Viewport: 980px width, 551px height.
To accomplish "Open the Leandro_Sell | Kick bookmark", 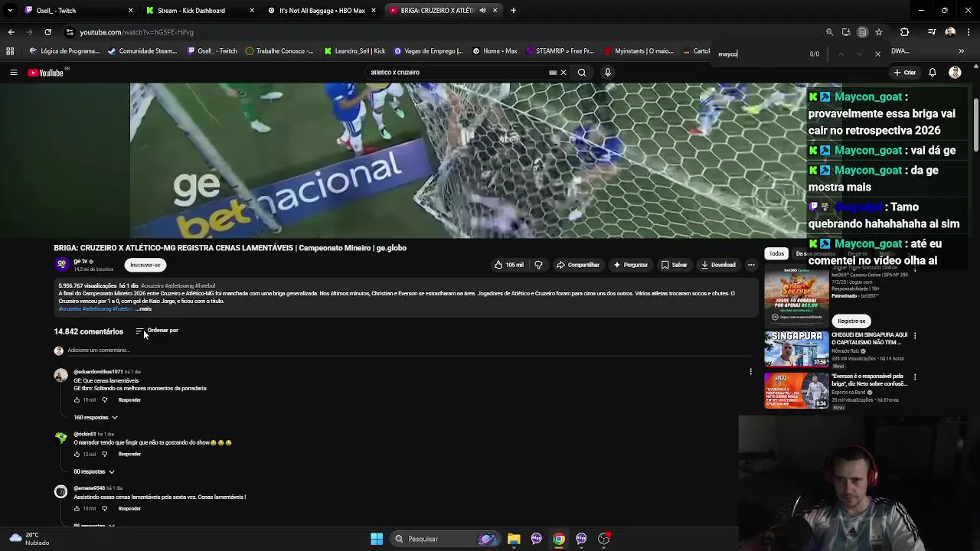I will pyautogui.click(x=354, y=51).
